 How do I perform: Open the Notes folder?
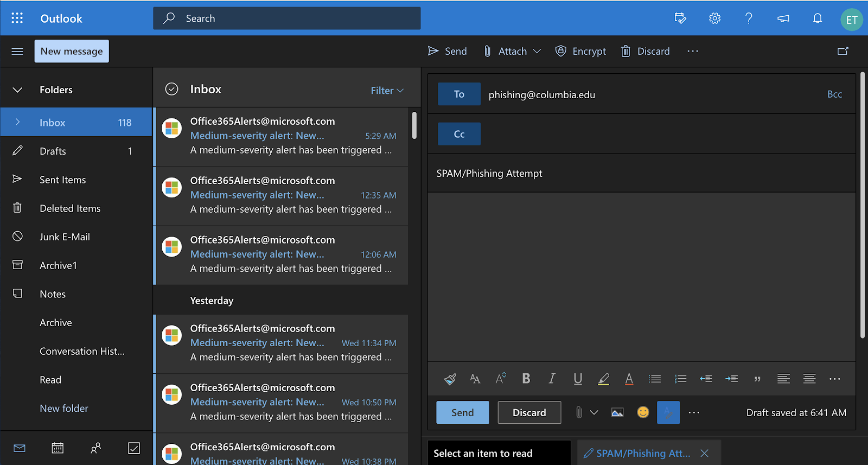(x=76, y=294)
